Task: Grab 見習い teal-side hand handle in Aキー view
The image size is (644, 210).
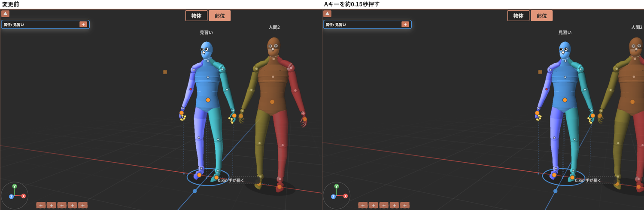Action: (x=592, y=116)
